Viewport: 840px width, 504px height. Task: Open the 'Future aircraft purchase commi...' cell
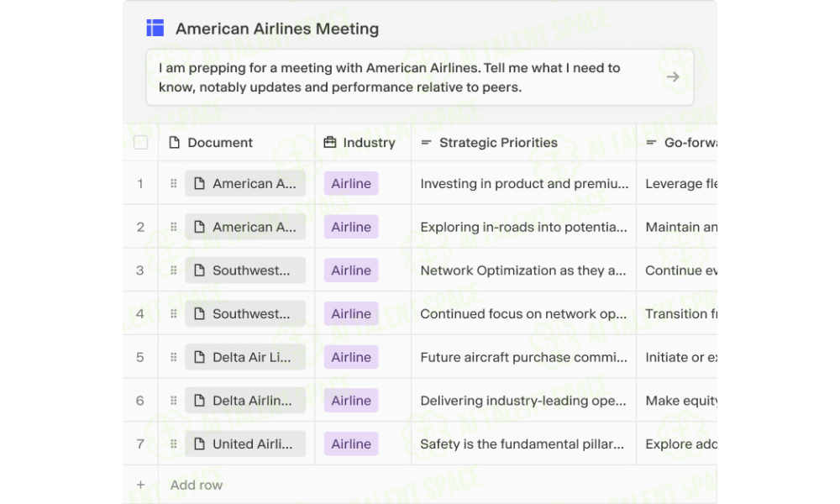[x=524, y=357]
